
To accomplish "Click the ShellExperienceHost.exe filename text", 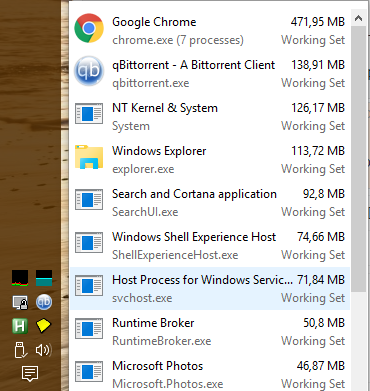I will 175,255.
